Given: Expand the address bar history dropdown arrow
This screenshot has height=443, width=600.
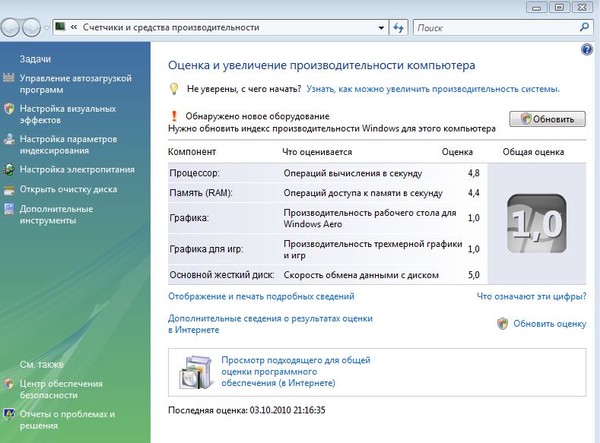Looking at the screenshot, I should pyautogui.click(x=381, y=28).
